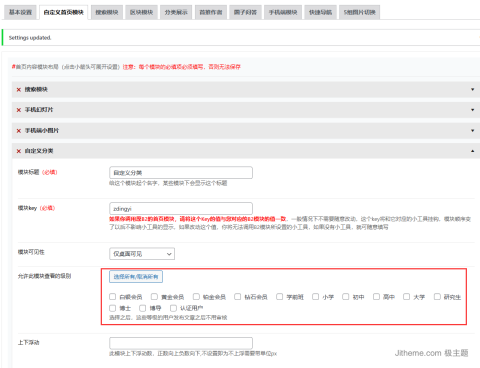Check the 博导 checkbox
The image size is (480, 368).
pos(143,308)
